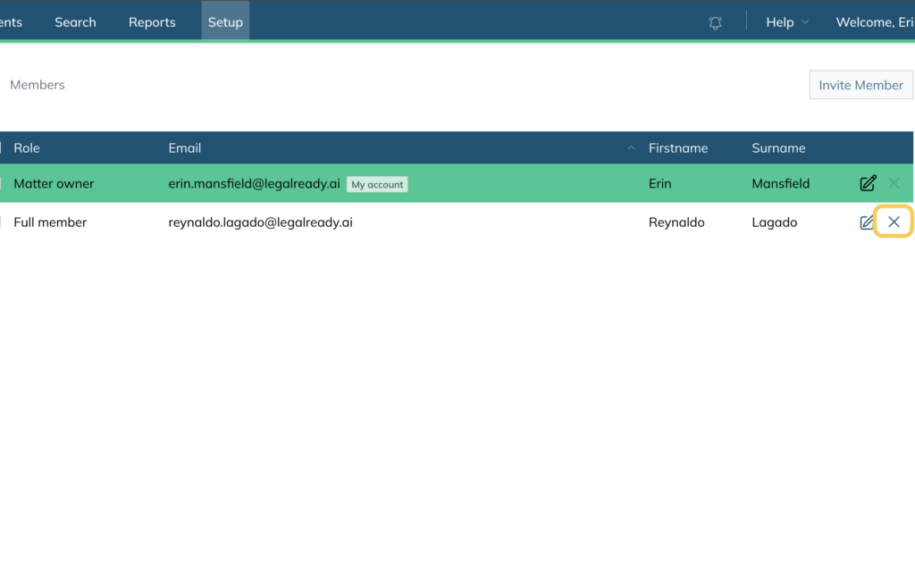Toggle email column sort arrow

(631, 148)
